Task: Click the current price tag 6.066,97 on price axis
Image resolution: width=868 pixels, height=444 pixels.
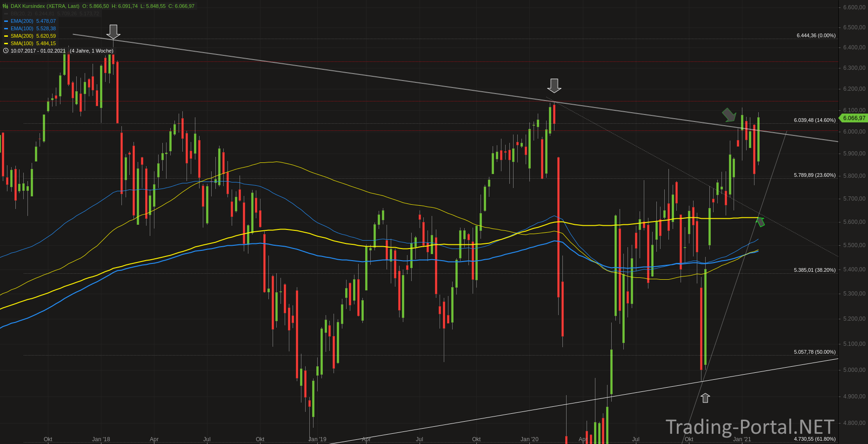Action: (x=853, y=118)
